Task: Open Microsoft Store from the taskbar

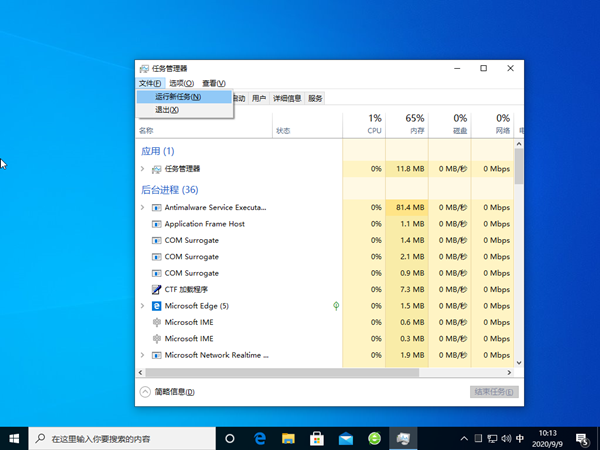Action: click(x=316, y=438)
